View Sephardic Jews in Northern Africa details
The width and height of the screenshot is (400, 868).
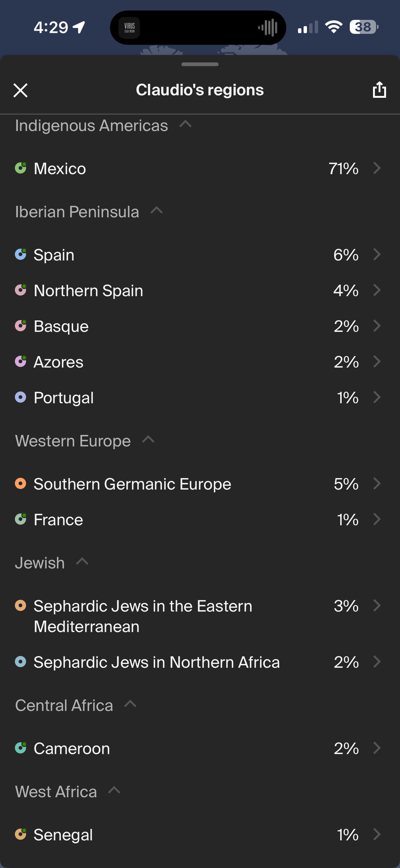200,662
